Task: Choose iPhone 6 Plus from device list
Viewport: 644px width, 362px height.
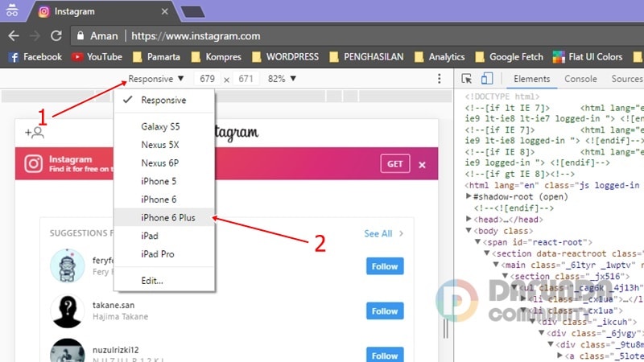Action: pos(167,217)
